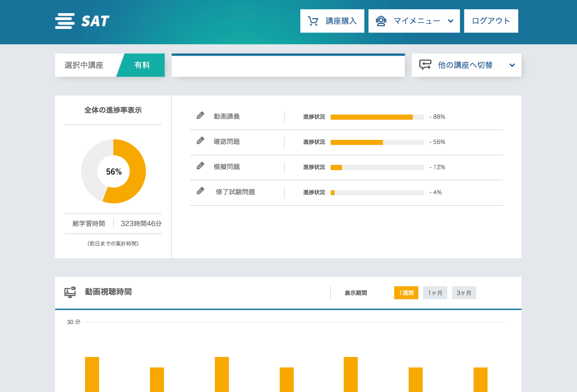This screenshot has height=392, width=577.
Task: Click the course switch arrows icon
Action: (x=425, y=65)
